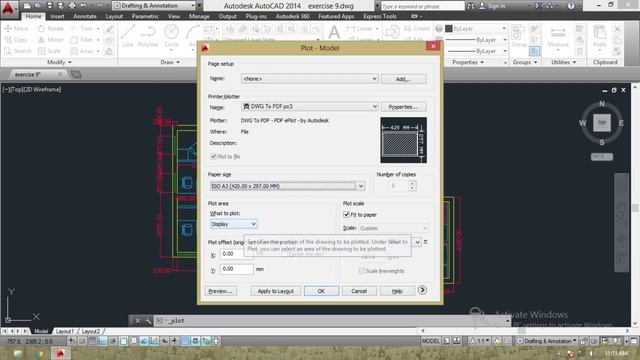
Task: Click Cancel in the Plot dialog
Action: coord(359,291)
